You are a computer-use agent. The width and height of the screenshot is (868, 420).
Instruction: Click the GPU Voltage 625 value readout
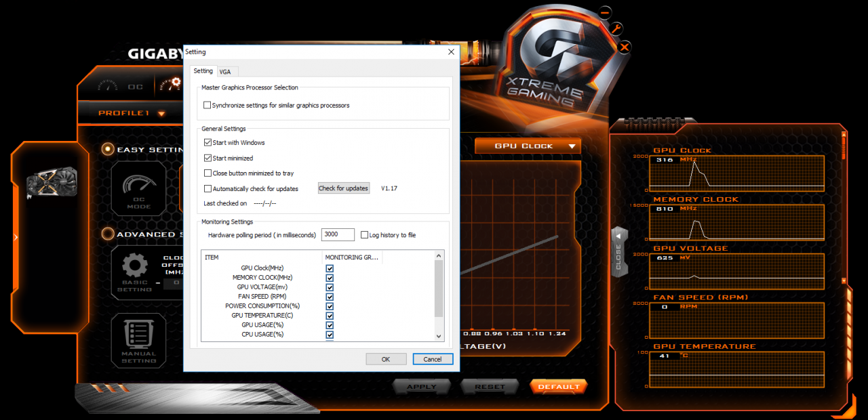(x=665, y=257)
